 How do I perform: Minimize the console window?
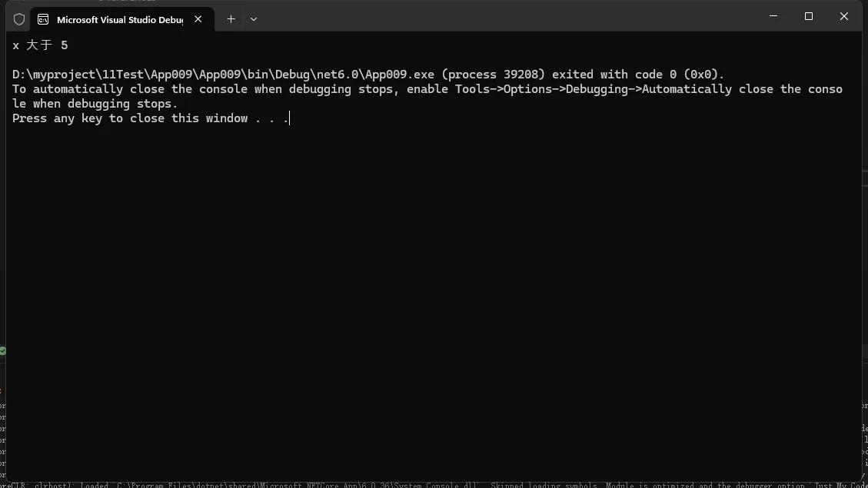773,16
